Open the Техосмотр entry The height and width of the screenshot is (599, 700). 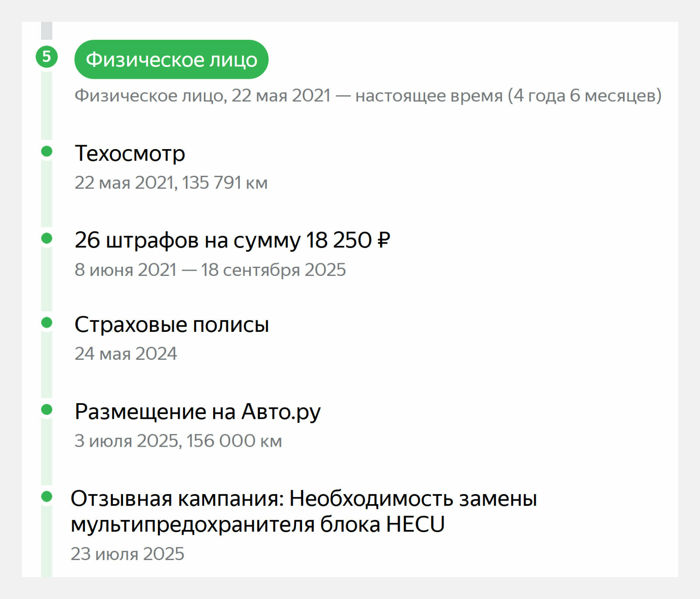click(130, 153)
